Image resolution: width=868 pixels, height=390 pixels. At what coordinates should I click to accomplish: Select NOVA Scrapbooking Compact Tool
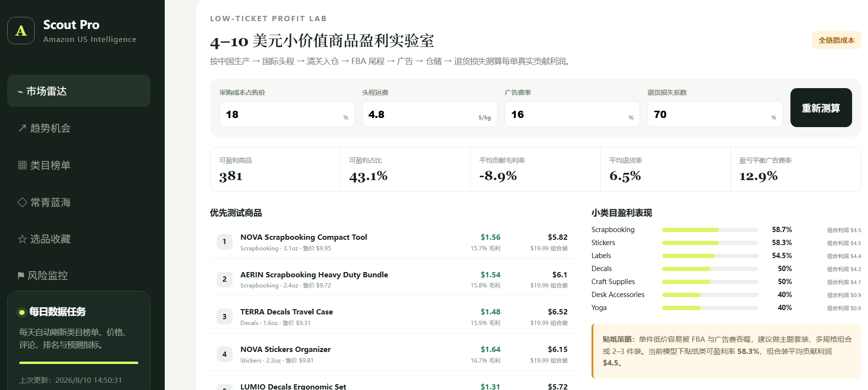392,242
